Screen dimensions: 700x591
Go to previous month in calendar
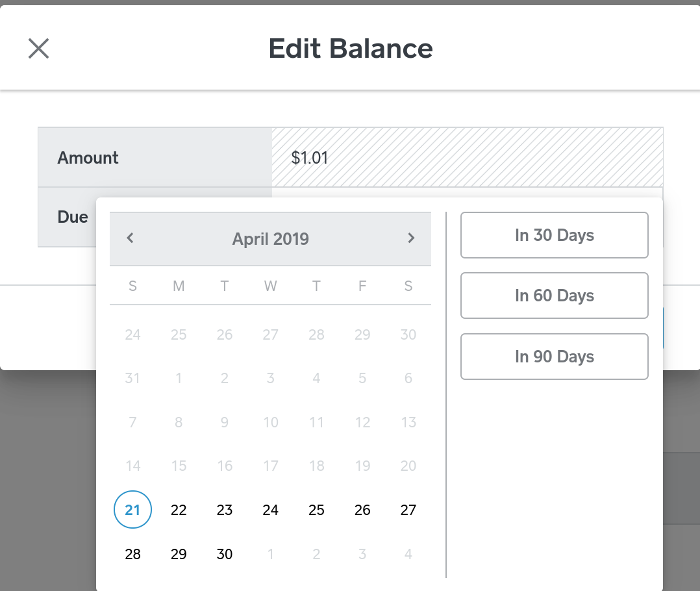[130, 238]
